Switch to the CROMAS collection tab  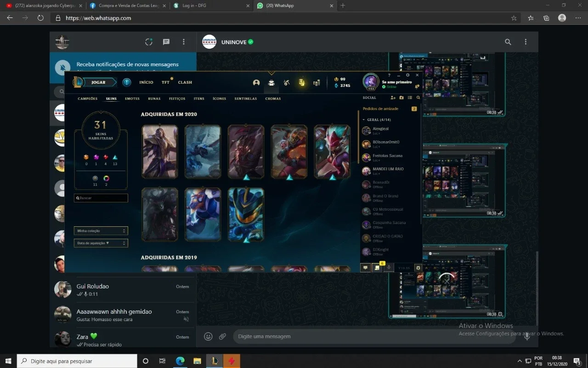tap(273, 99)
